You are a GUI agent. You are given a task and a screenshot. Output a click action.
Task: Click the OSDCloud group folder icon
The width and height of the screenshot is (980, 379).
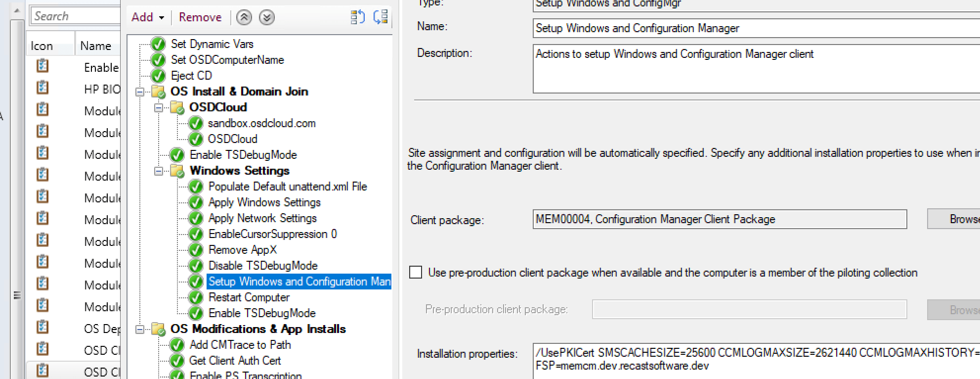click(177, 107)
